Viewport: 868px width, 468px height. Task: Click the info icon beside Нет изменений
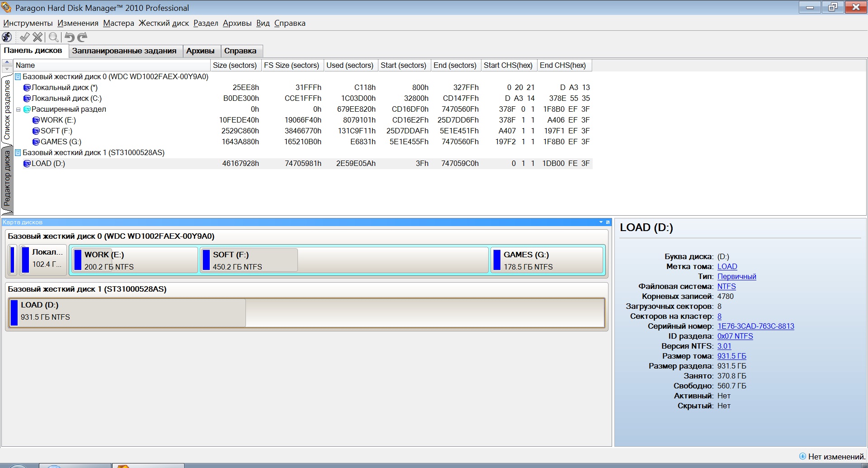(802, 456)
